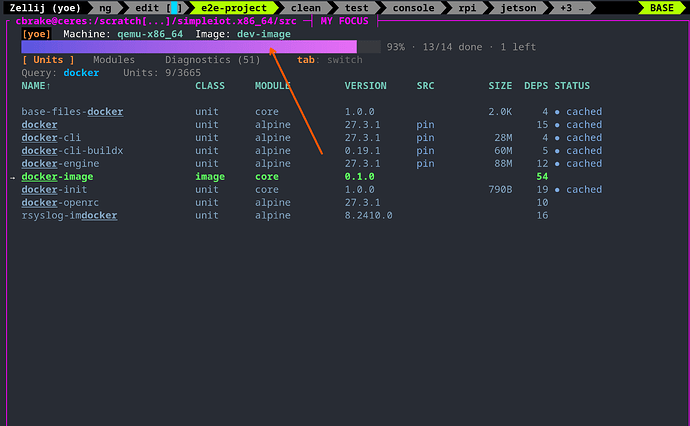
Task: Click the build progress bar
Action: click(201, 47)
